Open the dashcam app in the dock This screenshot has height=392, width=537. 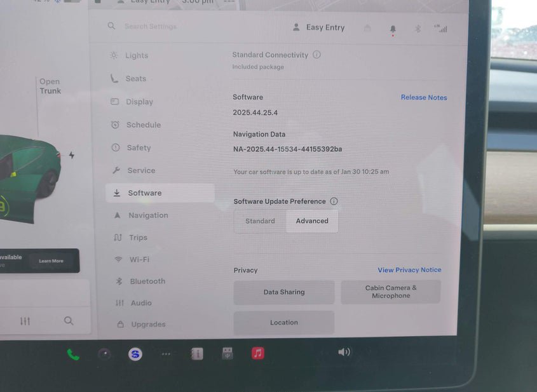[x=104, y=354]
